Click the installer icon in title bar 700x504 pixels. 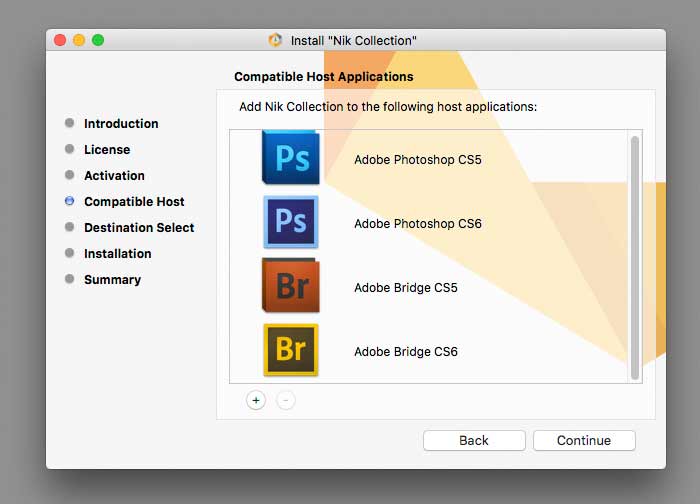pyautogui.click(x=275, y=40)
